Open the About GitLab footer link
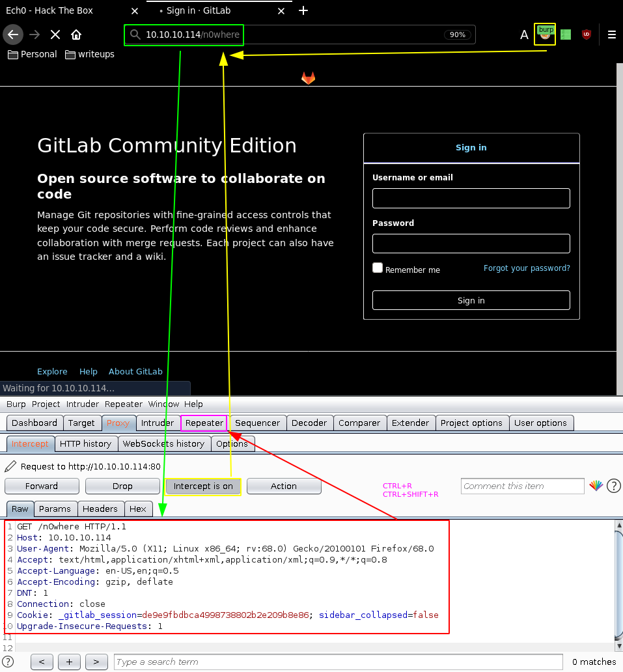 point(135,372)
